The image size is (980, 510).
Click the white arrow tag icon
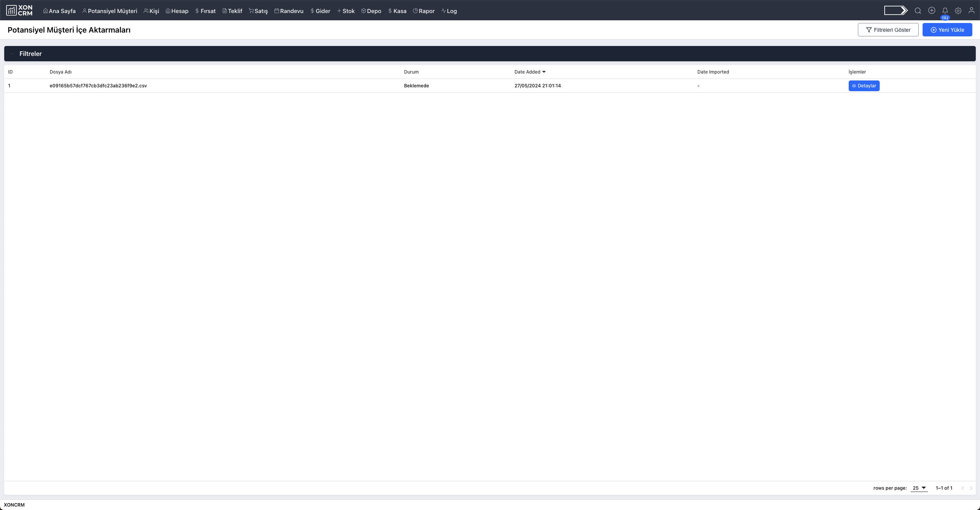click(896, 10)
